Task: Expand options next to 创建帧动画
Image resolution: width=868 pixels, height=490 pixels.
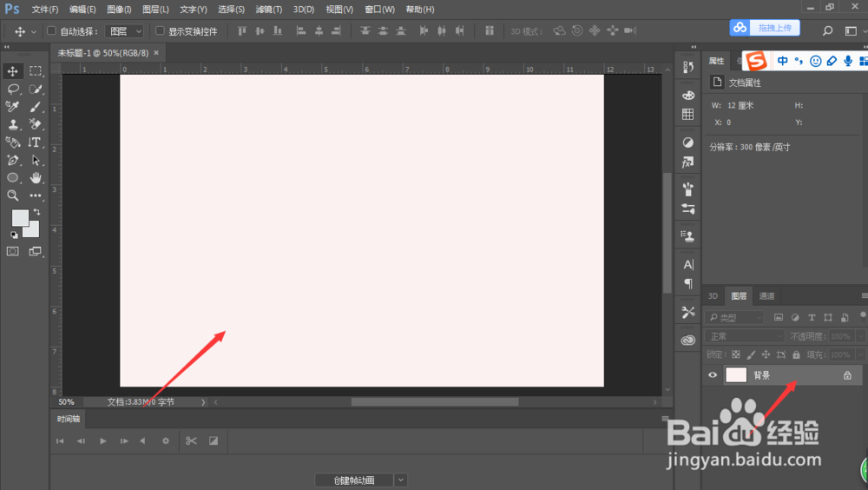Action: coord(401,480)
